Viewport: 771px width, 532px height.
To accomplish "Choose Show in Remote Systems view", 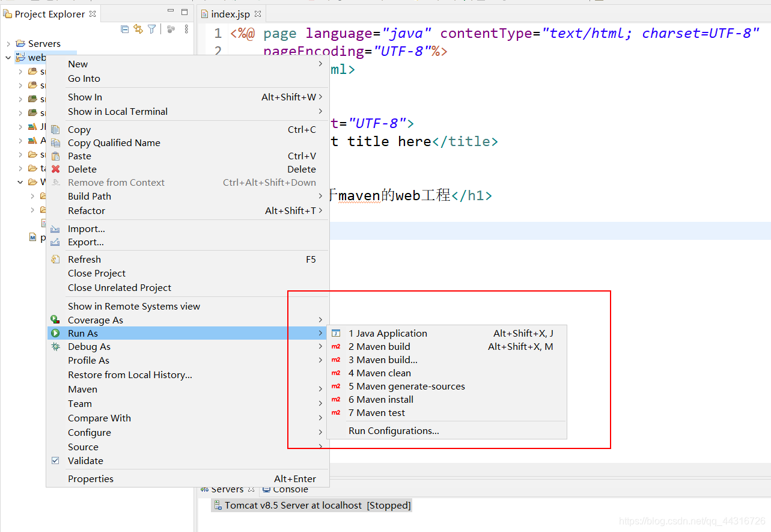I will point(187,307).
